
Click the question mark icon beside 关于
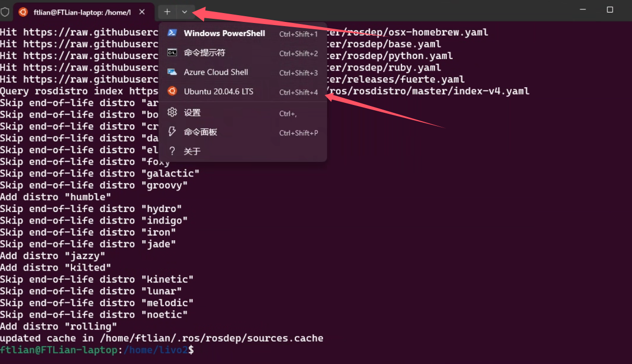[x=172, y=151]
